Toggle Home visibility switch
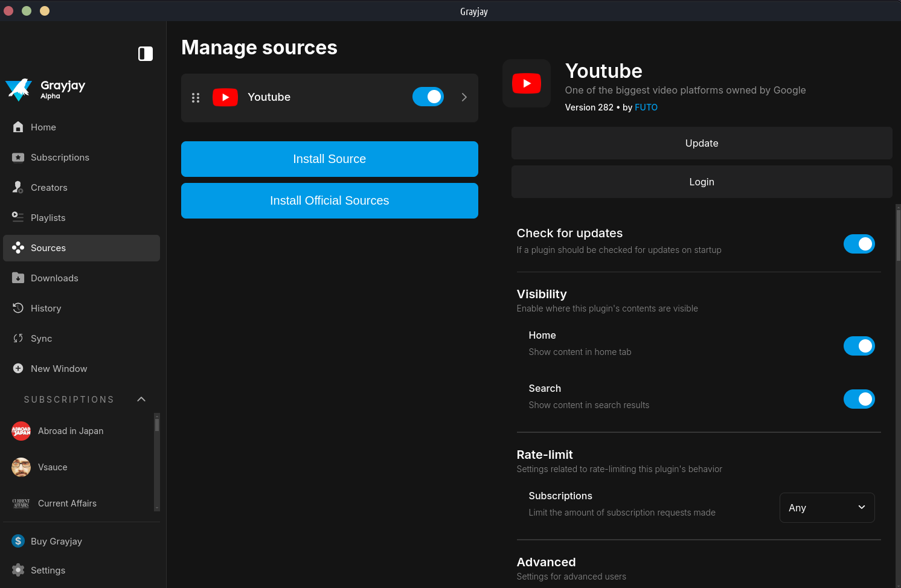The image size is (901, 588). [859, 346]
